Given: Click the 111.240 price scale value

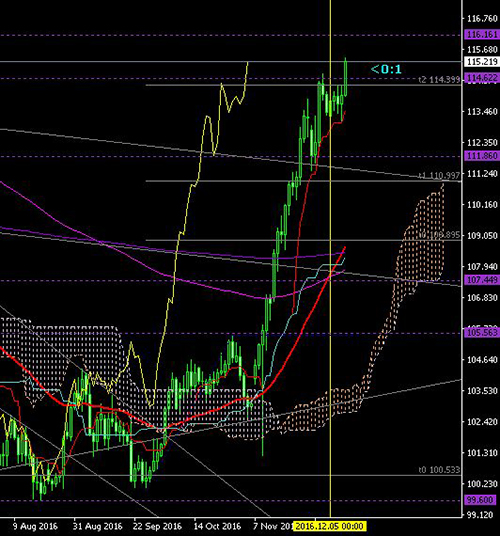Looking at the screenshot, I should pyautogui.click(x=482, y=174).
